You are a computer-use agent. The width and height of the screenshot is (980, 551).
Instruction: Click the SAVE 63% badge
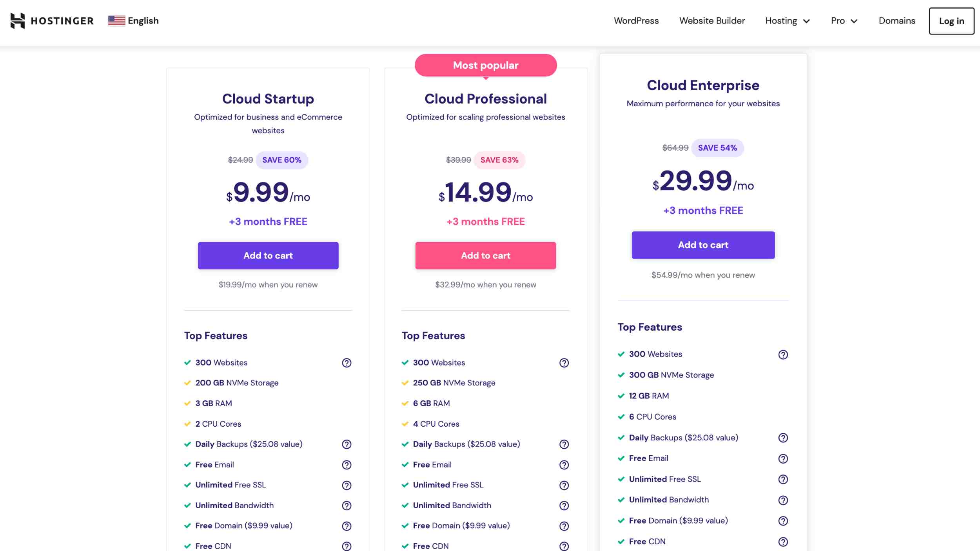[499, 160]
